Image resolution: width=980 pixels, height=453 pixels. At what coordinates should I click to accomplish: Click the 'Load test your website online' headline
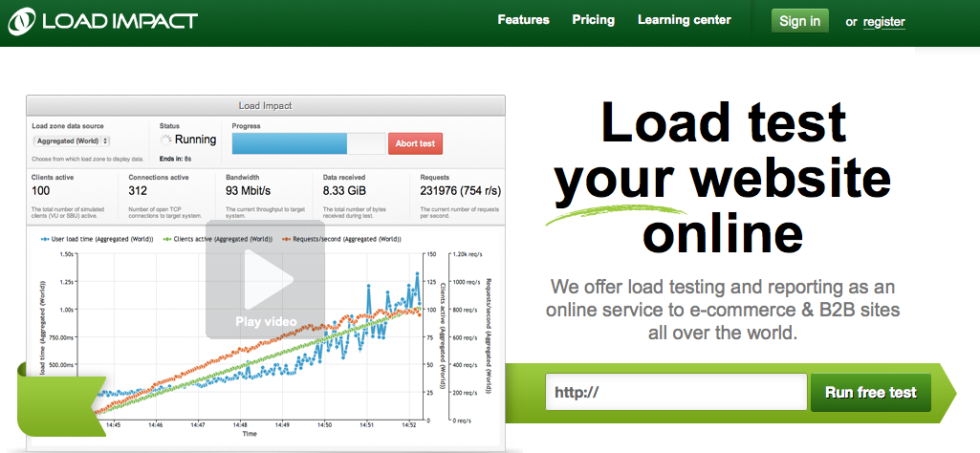pos(723,176)
